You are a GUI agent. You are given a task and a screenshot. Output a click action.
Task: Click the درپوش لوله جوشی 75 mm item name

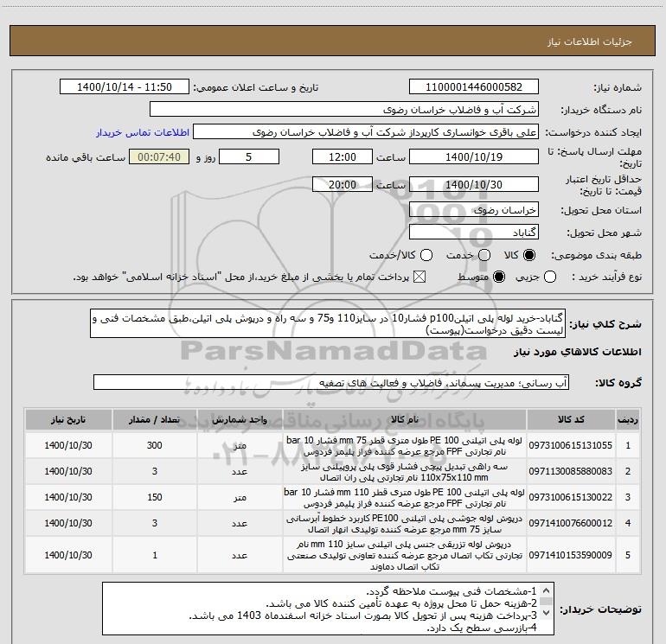405,524
